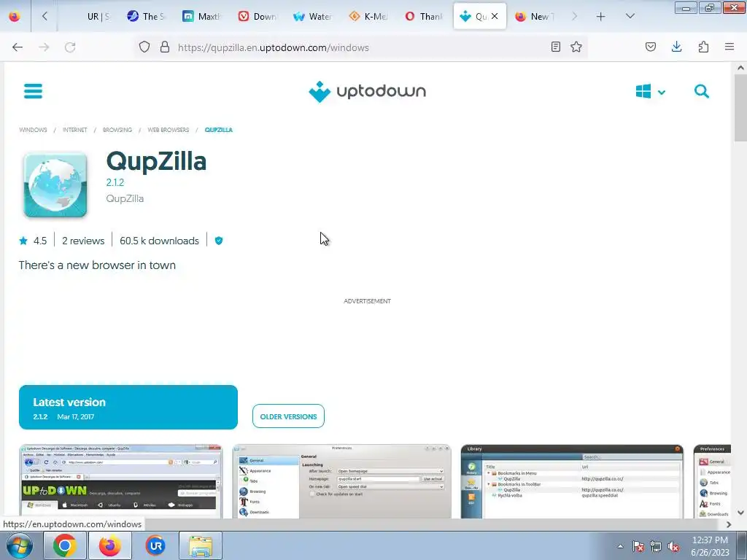Open the extensions puzzle icon
The image size is (747, 560).
pyautogui.click(x=703, y=47)
